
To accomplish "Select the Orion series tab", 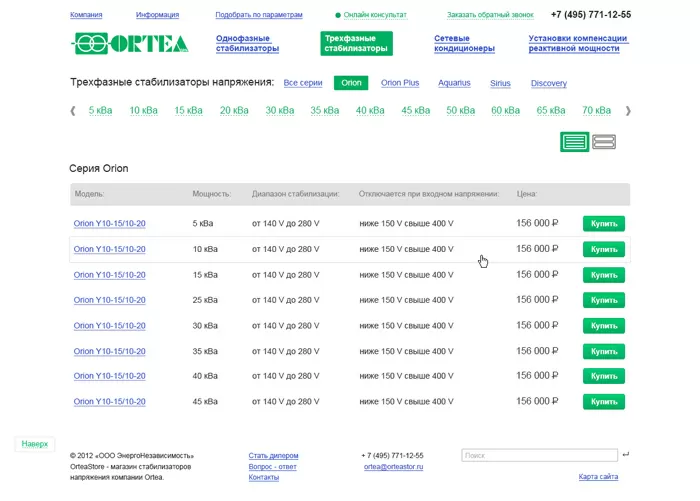I will click(x=351, y=83).
